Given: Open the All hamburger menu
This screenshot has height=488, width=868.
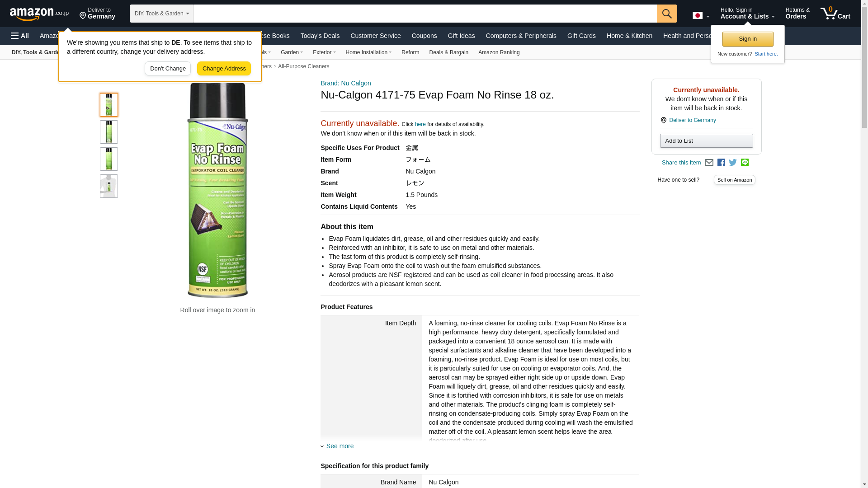Looking at the screenshot, I should [x=20, y=36].
